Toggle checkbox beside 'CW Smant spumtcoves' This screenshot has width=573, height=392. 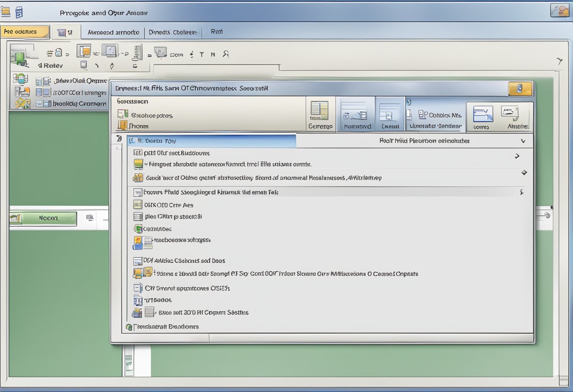(138, 288)
